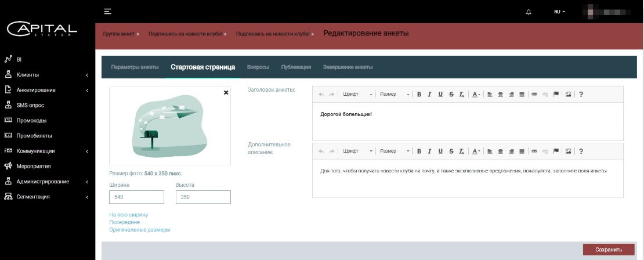Click the notification bell icon
The height and width of the screenshot is (260, 644).
pyautogui.click(x=529, y=12)
